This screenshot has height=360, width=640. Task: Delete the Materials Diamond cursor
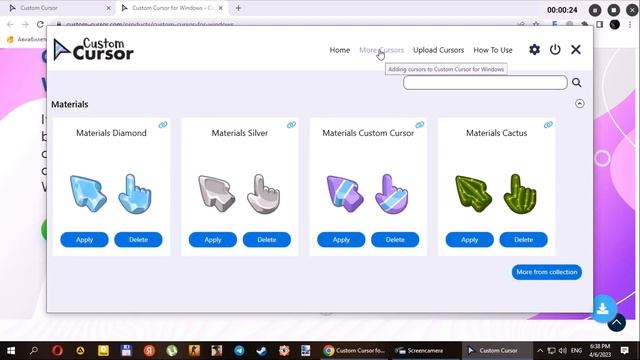138,240
